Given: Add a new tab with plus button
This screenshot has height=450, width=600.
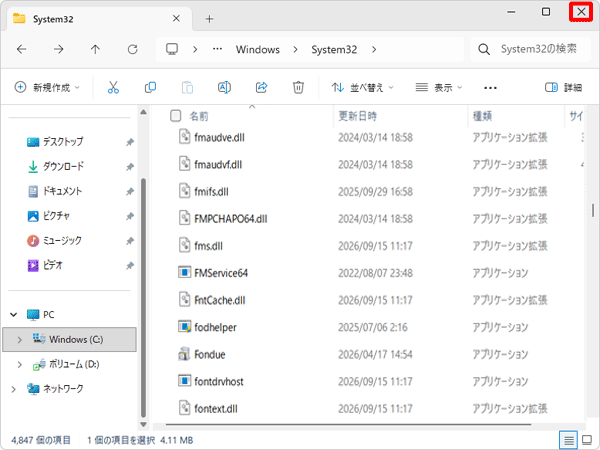Looking at the screenshot, I should (209, 19).
